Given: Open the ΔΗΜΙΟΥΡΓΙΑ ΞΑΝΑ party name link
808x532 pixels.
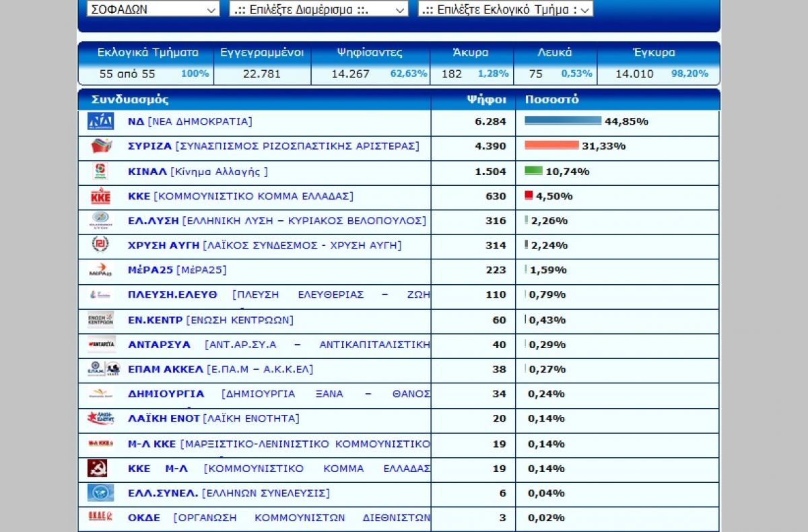Looking at the screenshot, I should click(x=279, y=394).
